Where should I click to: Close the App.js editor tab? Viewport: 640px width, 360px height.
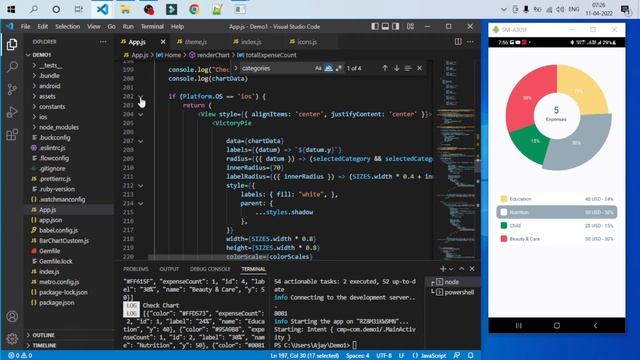(x=163, y=42)
